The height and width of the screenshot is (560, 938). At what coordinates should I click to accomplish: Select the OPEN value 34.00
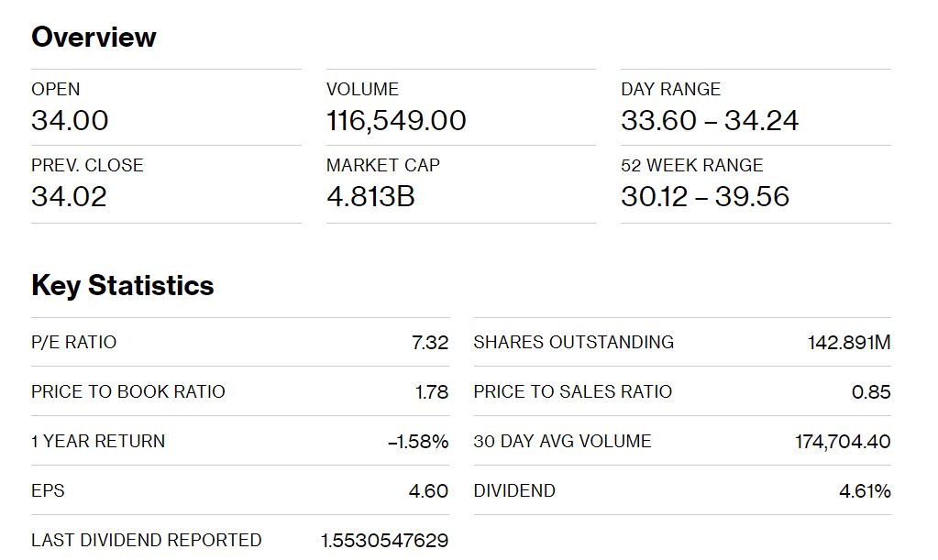(70, 121)
